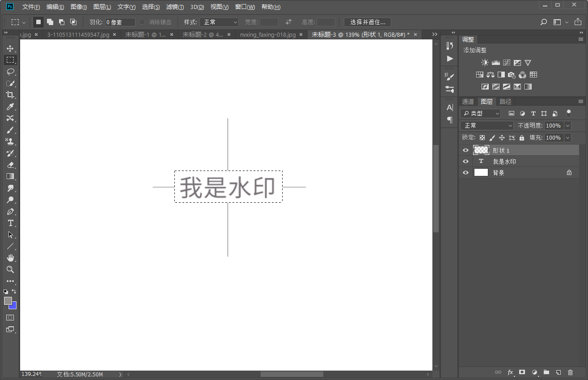The image size is (588, 380).
Task: Click the New Selection mode button
Action: pyautogui.click(x=38, y=22)
